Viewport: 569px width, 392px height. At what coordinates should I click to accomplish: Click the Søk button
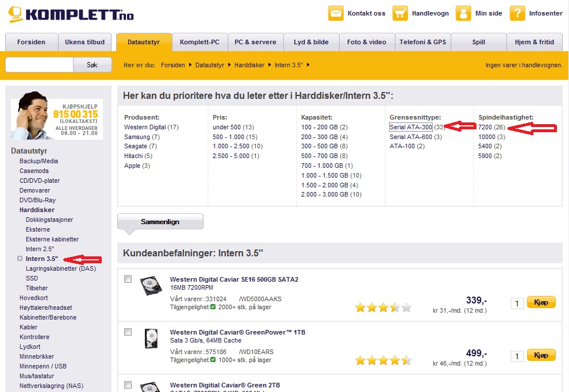[92, 65]
